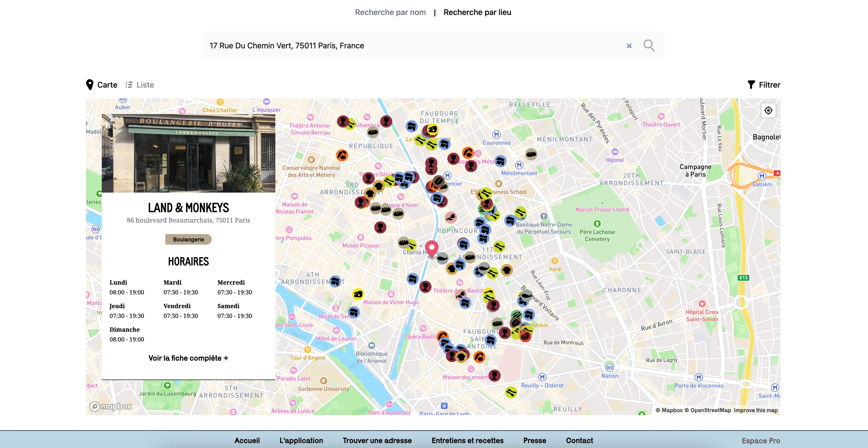
Task: Select blue shop marker on 4th Arrondissement label
Action: coord(335,281)
